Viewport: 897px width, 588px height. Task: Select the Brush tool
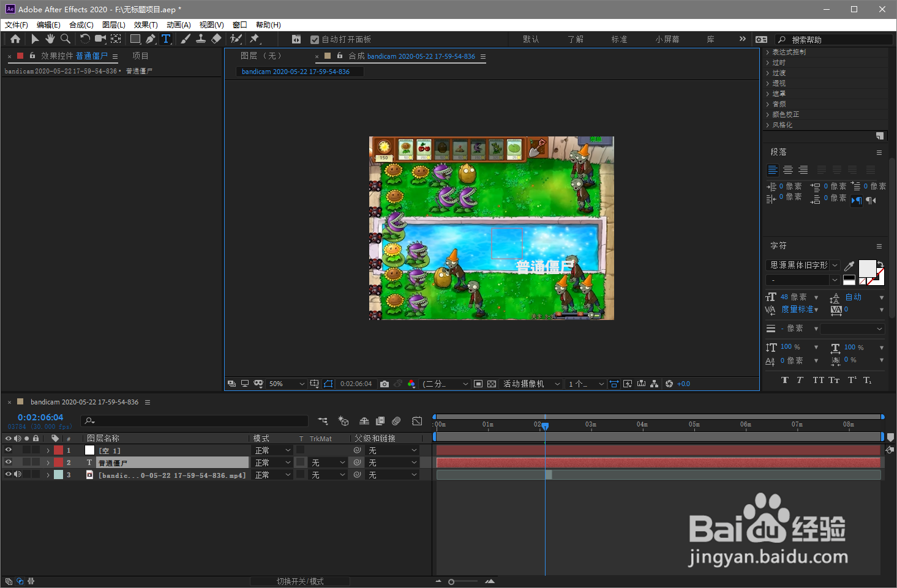click(x=186, y=39)
